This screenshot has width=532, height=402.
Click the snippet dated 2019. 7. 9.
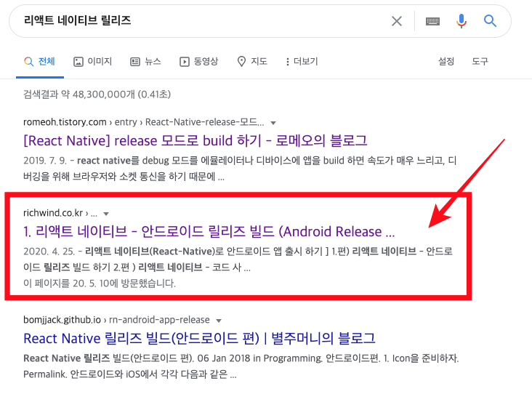click(240, 168)
